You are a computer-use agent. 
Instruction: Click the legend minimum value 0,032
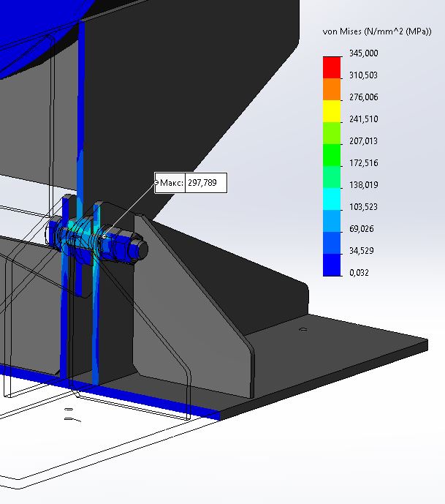(359, 273)
